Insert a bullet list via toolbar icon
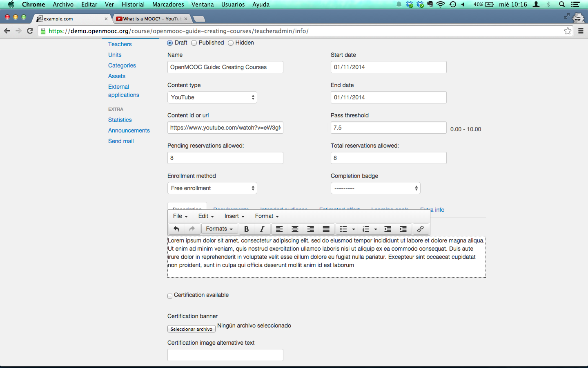The width and height of the screenshot is (588, 368). tap(343, 229)
